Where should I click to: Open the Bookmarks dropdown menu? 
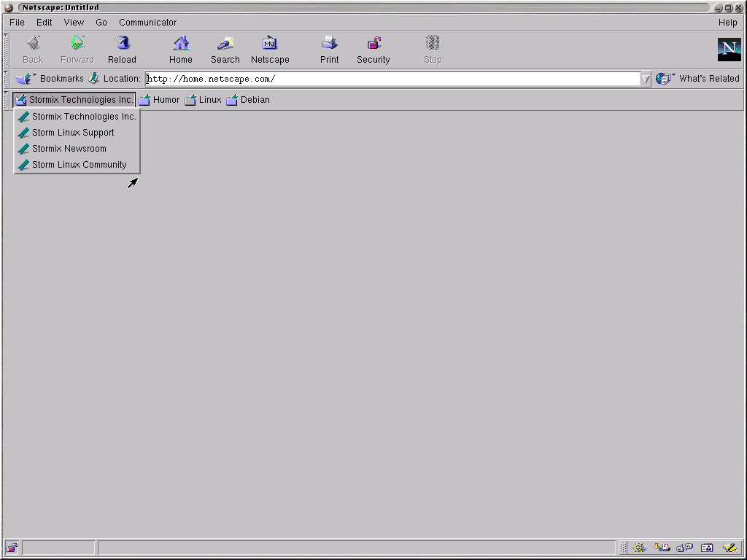pos(50,79)
